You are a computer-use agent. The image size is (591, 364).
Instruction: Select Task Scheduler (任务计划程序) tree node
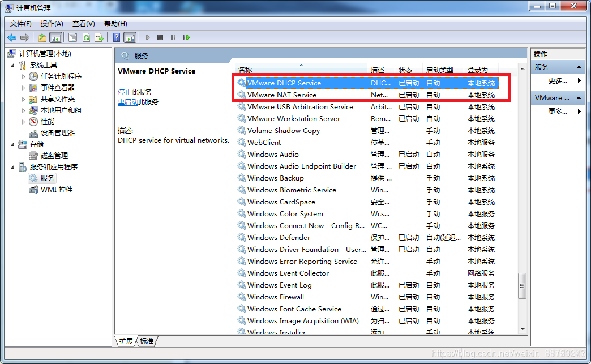61,76
